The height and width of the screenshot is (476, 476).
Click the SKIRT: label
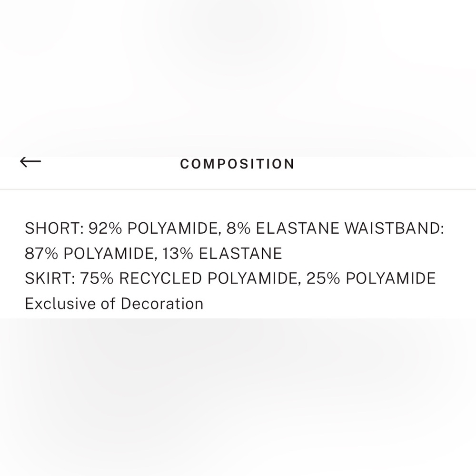[x=50, y=278]
